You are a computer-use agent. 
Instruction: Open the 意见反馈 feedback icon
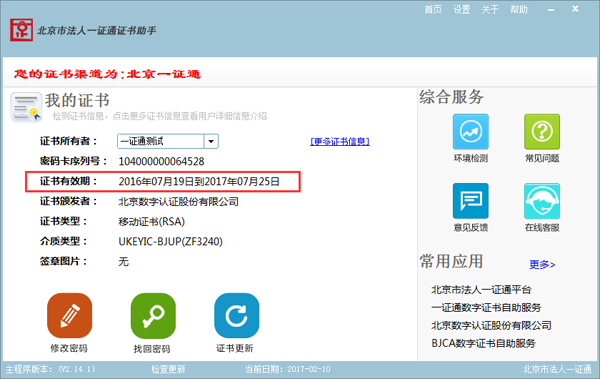(471, 201)
